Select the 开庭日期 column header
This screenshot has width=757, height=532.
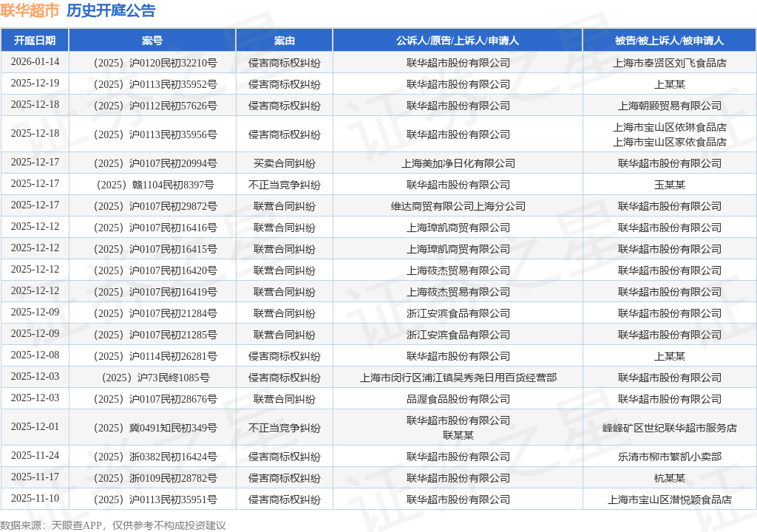click(35, 41)
